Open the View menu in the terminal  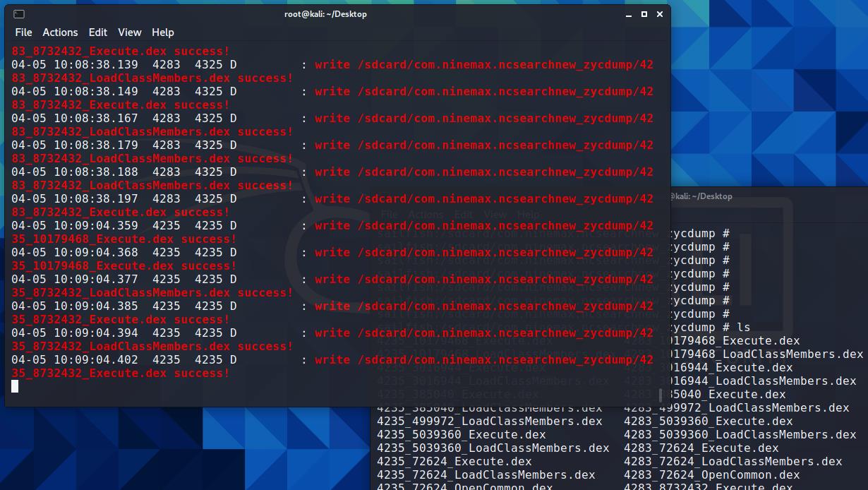(x=129, y=32)
